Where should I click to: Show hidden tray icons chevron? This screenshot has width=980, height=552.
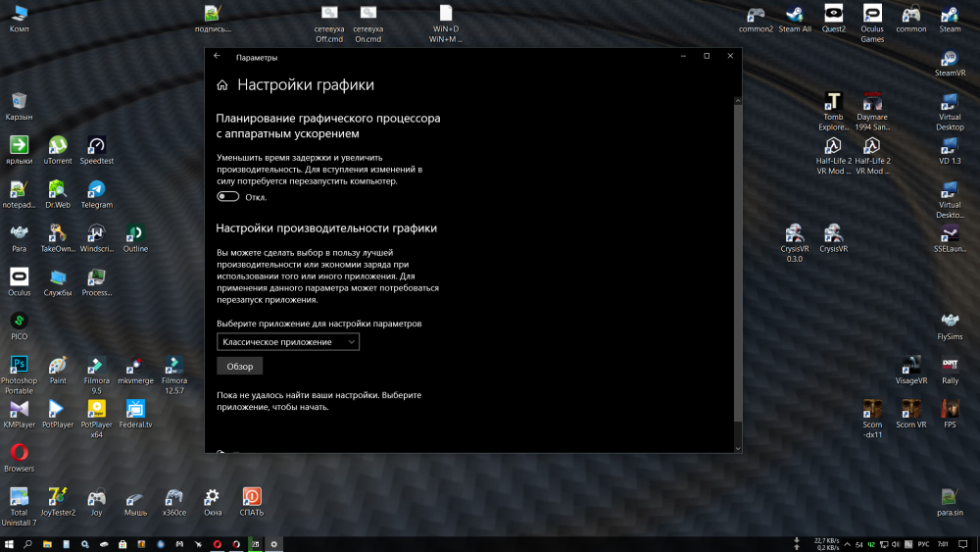point(848,544)
